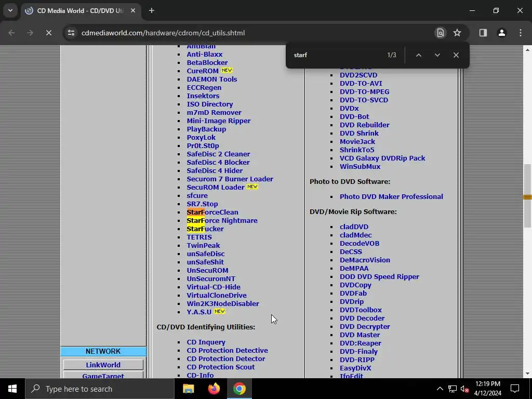Open the LinkWorld network button
Image resolution: width=532 pixels, height=399 pixels.
click(103, 365)
